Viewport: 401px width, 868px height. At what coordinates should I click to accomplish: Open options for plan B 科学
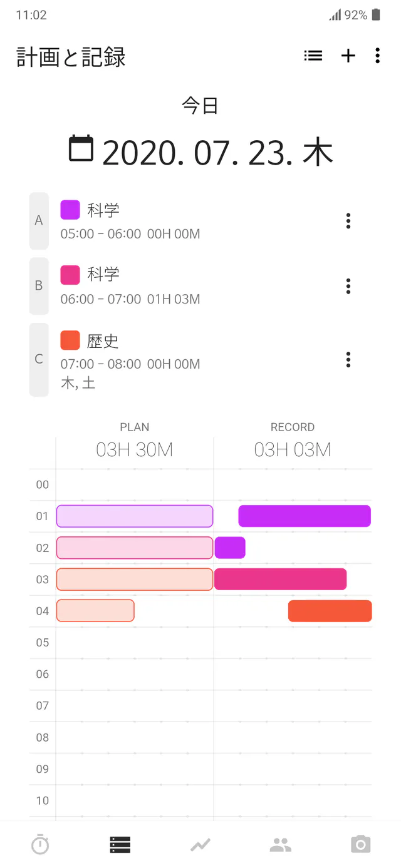click(x=348, y=286)
